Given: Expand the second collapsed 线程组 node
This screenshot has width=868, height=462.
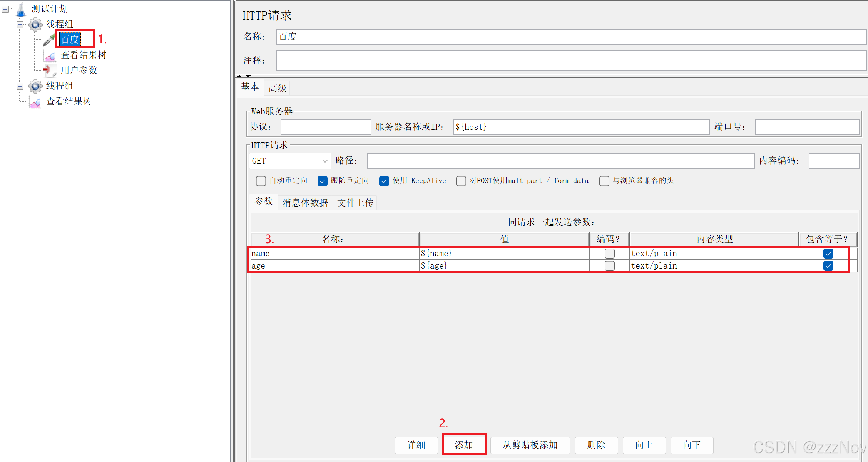Looking at the screenshot, I should [x=20, y=86].
